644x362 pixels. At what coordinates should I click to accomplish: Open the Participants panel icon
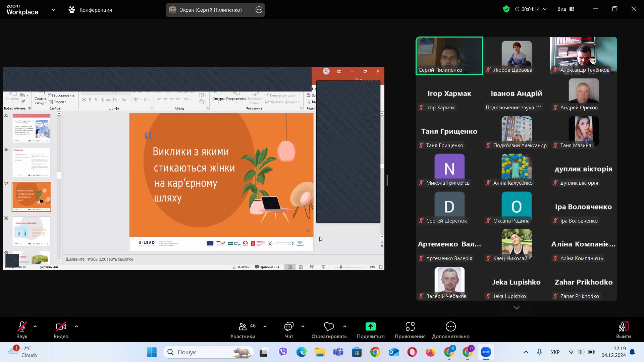[x=243, y=327]
